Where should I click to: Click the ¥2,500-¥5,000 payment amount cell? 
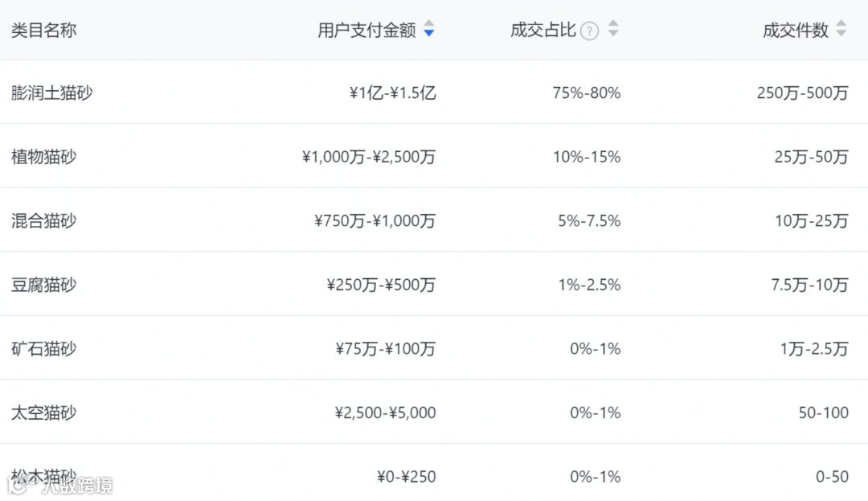(x=385, y=413)
